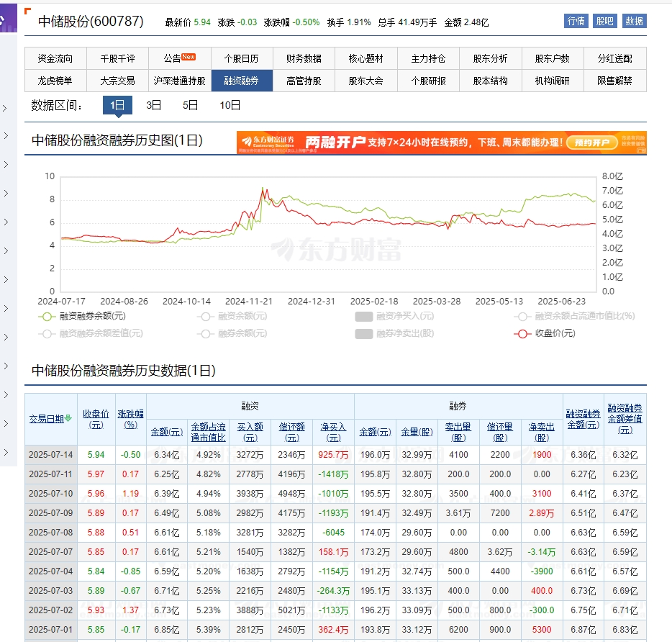Click the purple site logo icon
Image resolution: width=672 pixels, height=642 pixels.
[7, 18]
